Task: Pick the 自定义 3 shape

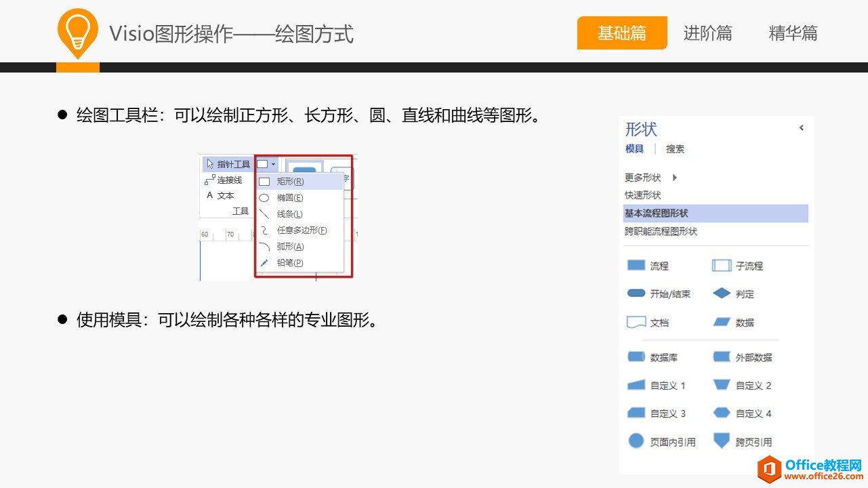Action: click(656, 413)
